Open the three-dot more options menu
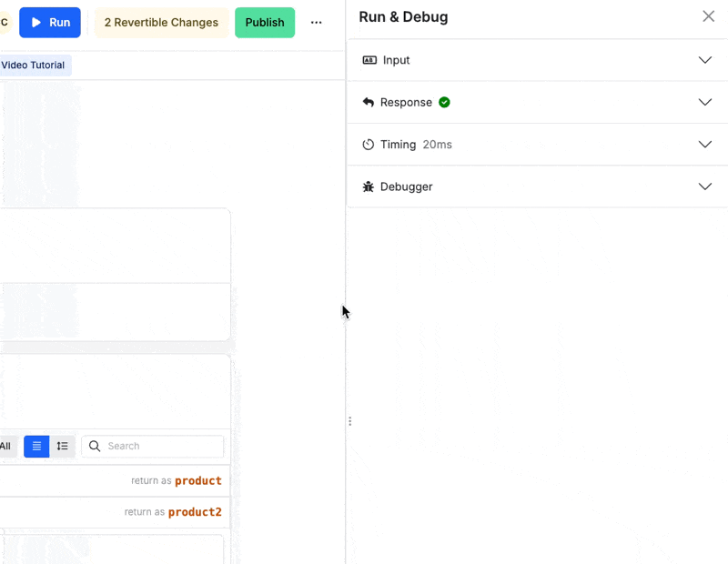The image size is (728, 564). [316, 22]
